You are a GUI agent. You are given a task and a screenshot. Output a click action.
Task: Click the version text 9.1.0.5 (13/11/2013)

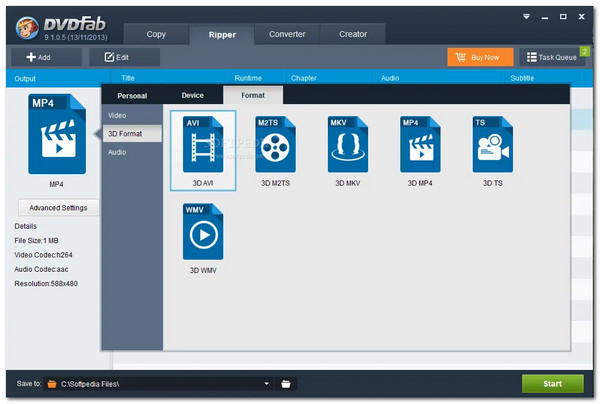click(x=76, y=37)
